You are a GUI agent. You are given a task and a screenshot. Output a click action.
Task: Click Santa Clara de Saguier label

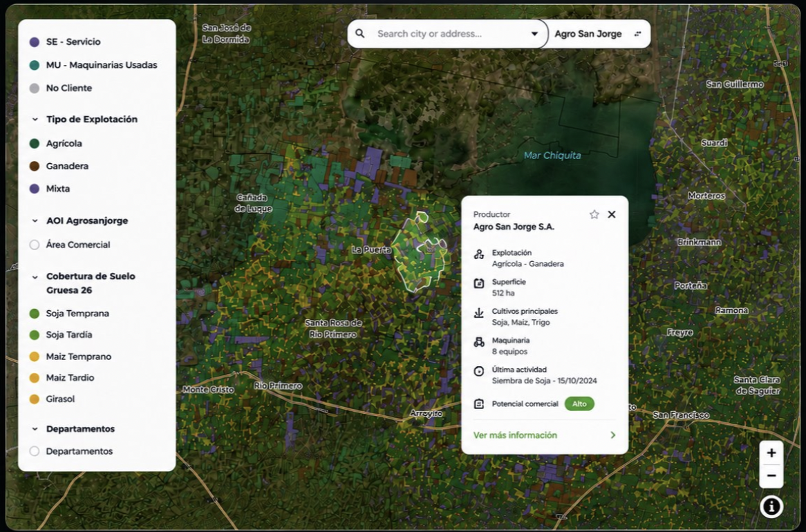757,385
